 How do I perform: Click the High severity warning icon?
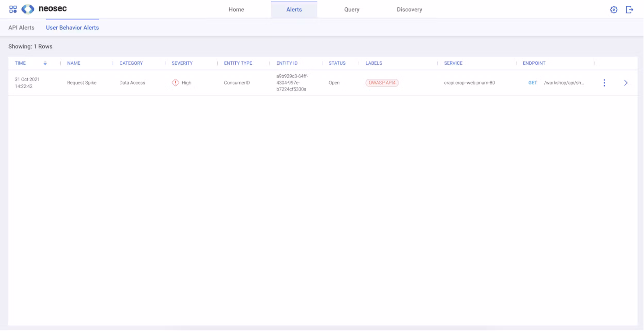[176, 83]
